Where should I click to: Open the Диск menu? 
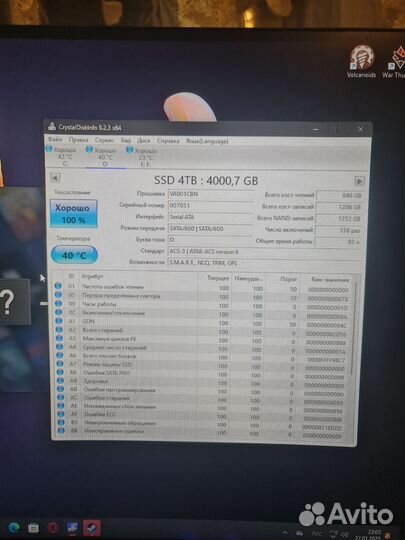143,141
